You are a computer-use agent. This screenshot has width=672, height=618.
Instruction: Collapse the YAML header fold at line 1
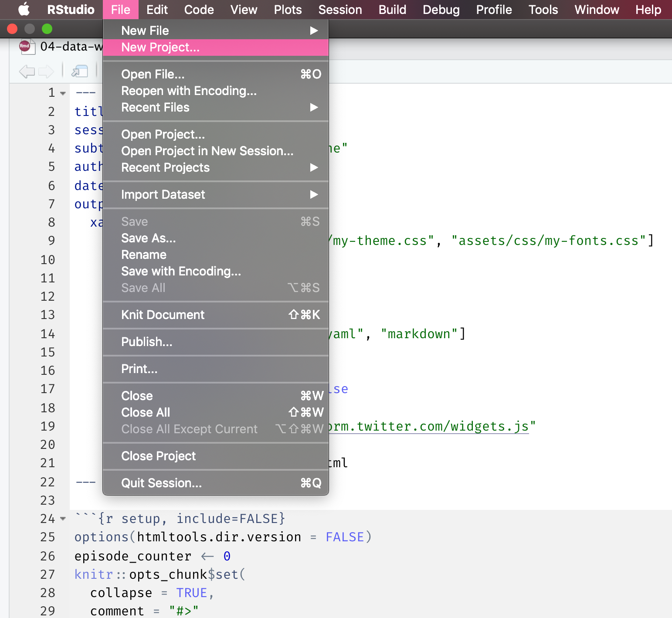tap(63, 93)
